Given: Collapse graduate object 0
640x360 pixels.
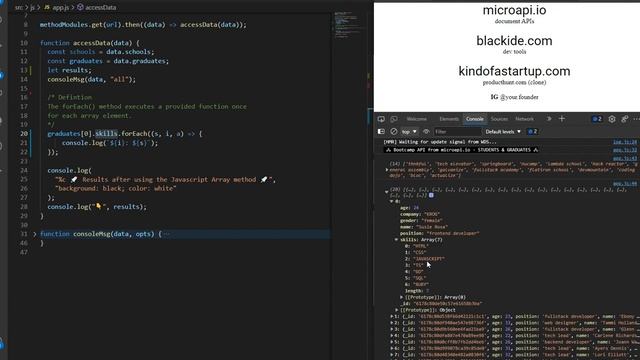Looking at the screenshot, I should tap(391, 201).
